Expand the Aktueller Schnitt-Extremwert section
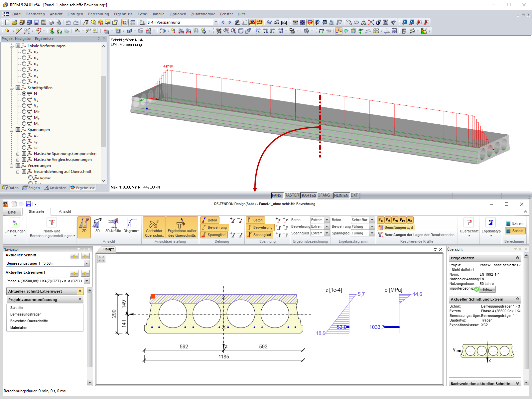The height and width of the screenshot is (399, 532). tap(80, 291)
